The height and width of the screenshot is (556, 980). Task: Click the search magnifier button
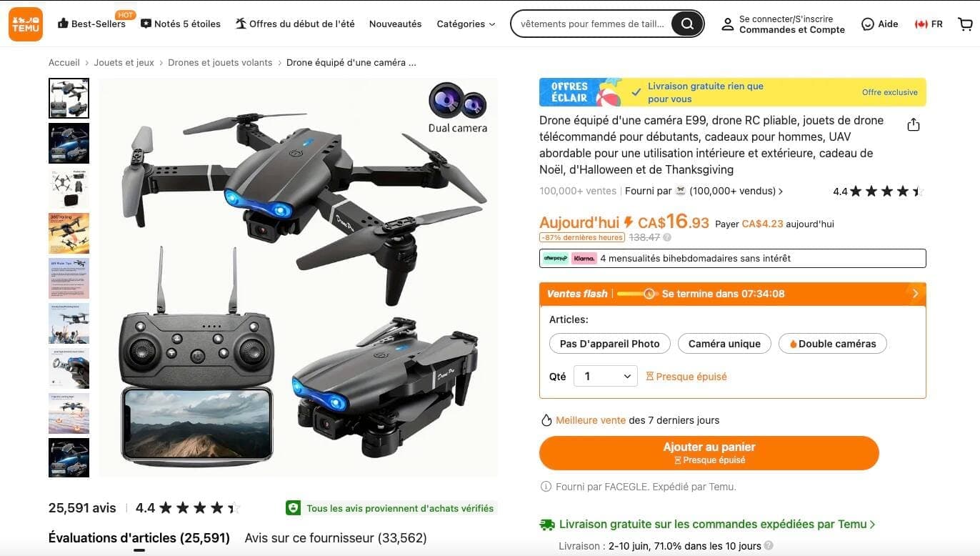pyautogui.click(x=686, y=24)
